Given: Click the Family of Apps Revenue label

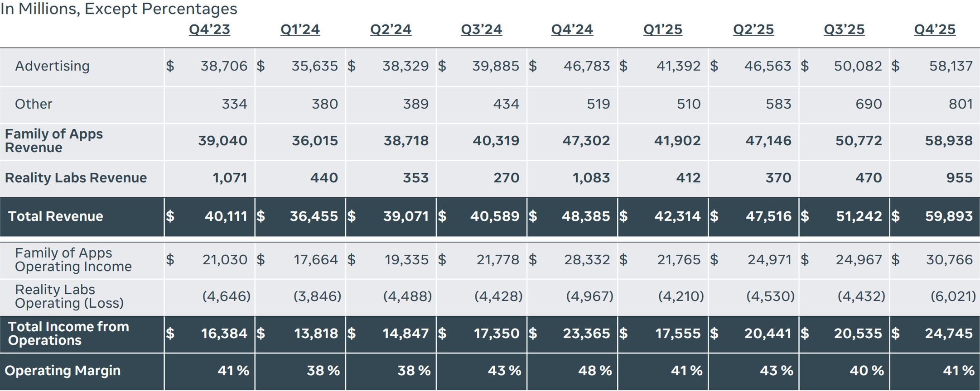Looking at the screenshot, I should (53, 141).
